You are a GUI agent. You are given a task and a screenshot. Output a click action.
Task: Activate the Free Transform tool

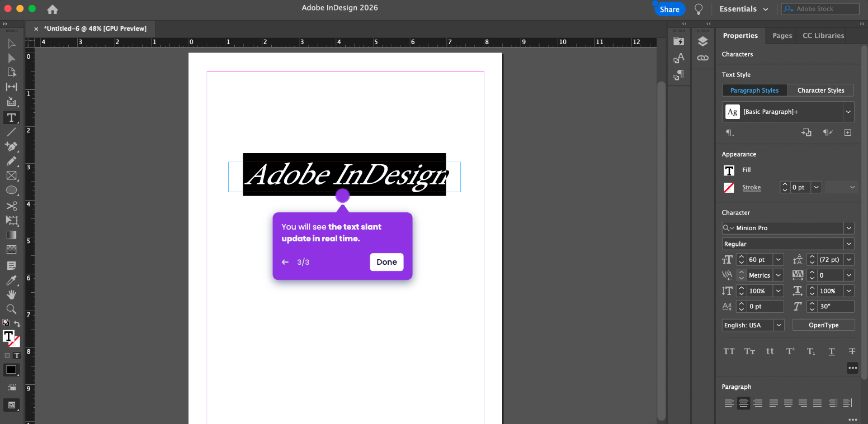(11, 221)
